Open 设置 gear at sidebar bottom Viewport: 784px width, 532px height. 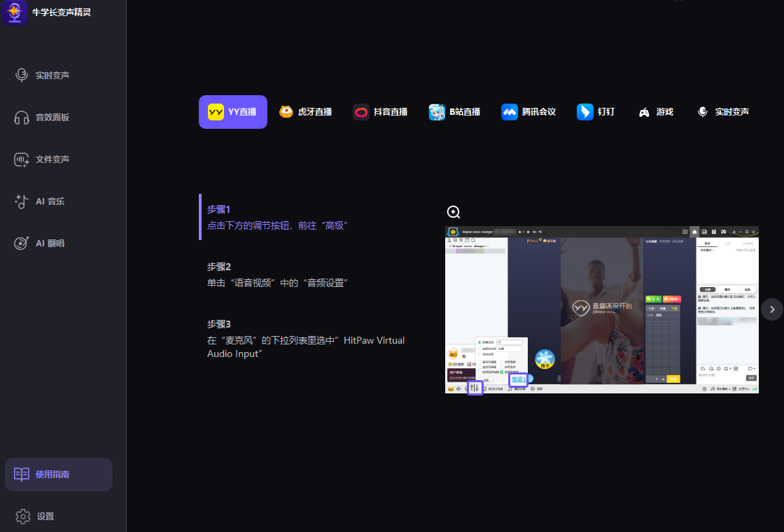(23, 517)
